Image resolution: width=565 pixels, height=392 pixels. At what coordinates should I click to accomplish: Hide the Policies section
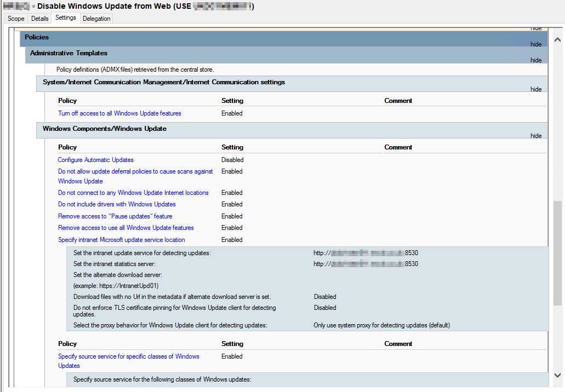(536, 44)
